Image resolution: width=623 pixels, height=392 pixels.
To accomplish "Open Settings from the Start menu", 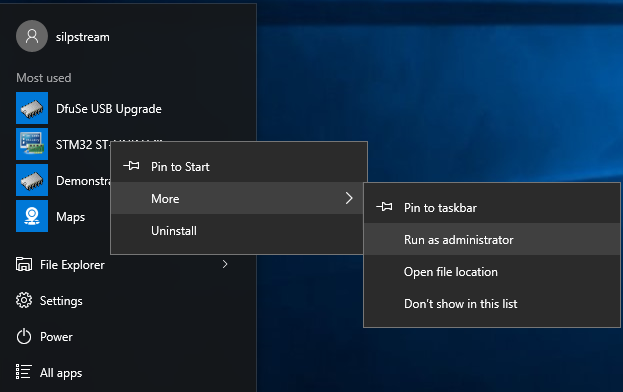I will coord(61,301).
